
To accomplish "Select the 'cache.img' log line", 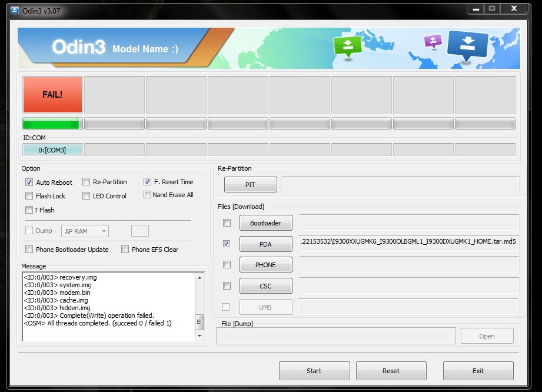I will click(x=56, y=300).
